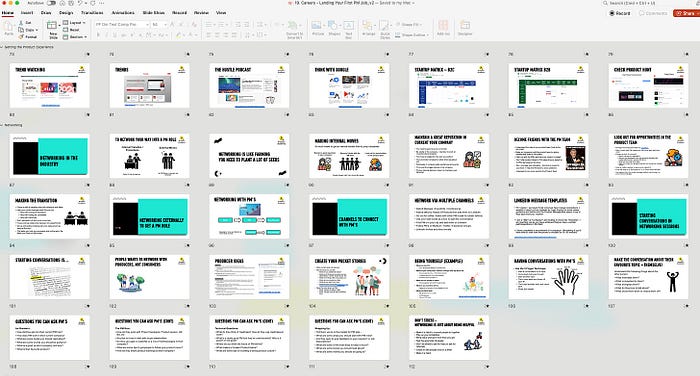Open the Section dropdown

tap(75, 37)
